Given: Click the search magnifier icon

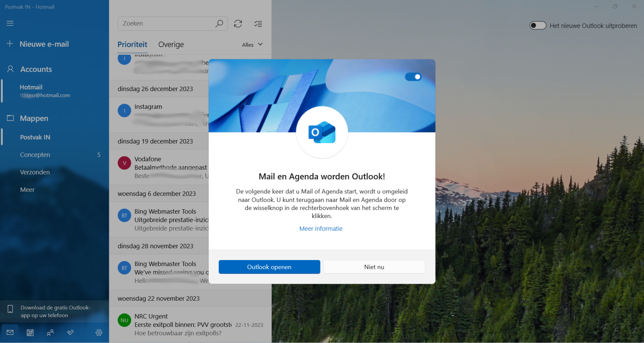Looking at the screenshot, I should [x=219, y=23].
